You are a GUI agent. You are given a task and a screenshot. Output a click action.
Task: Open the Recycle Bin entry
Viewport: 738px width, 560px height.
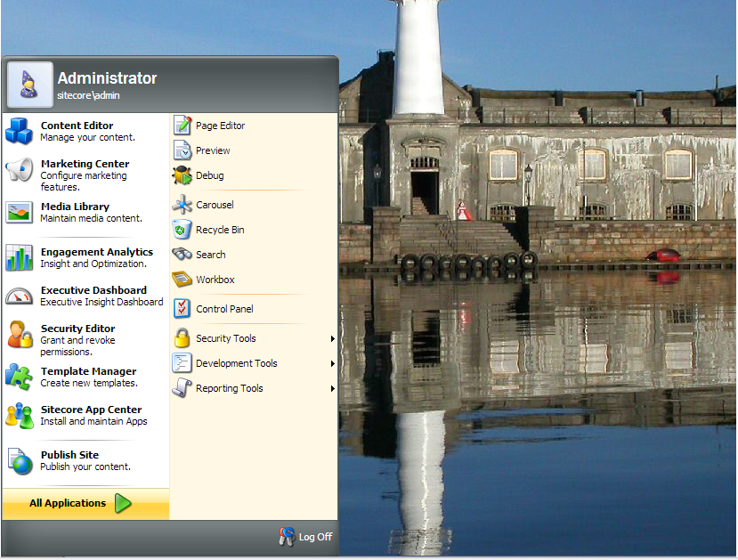[x=220, y=230]
